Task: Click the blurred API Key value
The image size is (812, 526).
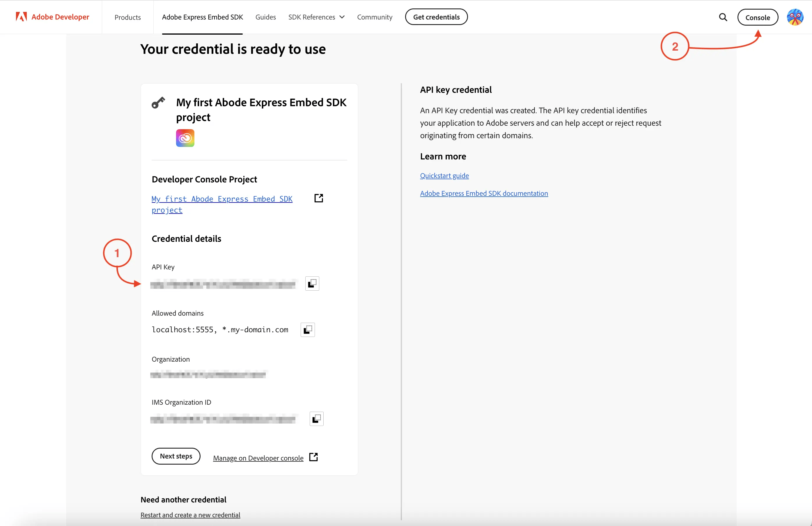Action: tap(223, 284)
